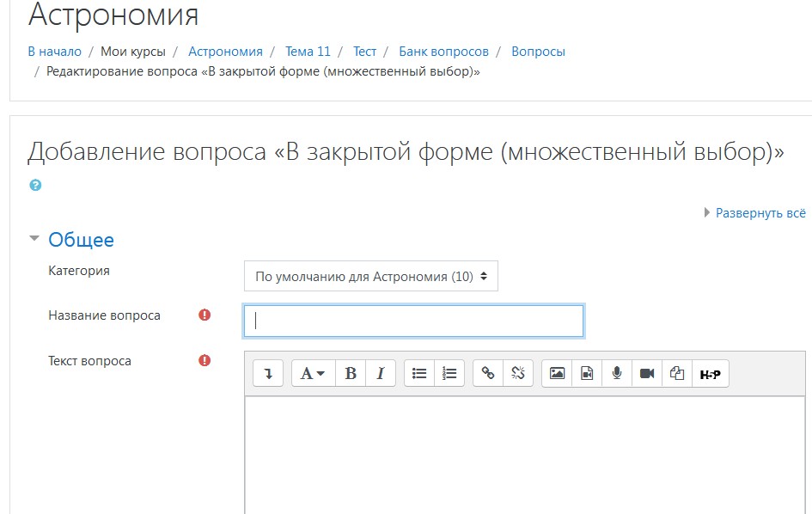The image size is (812, 514).
Task: Click inside the Текст вопроса editor area
Action: (525, 455)
